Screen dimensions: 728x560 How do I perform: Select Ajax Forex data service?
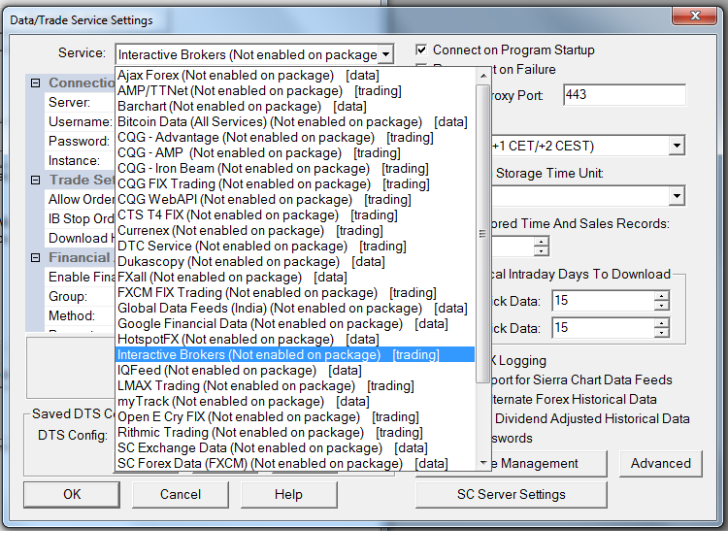(295, 76)
